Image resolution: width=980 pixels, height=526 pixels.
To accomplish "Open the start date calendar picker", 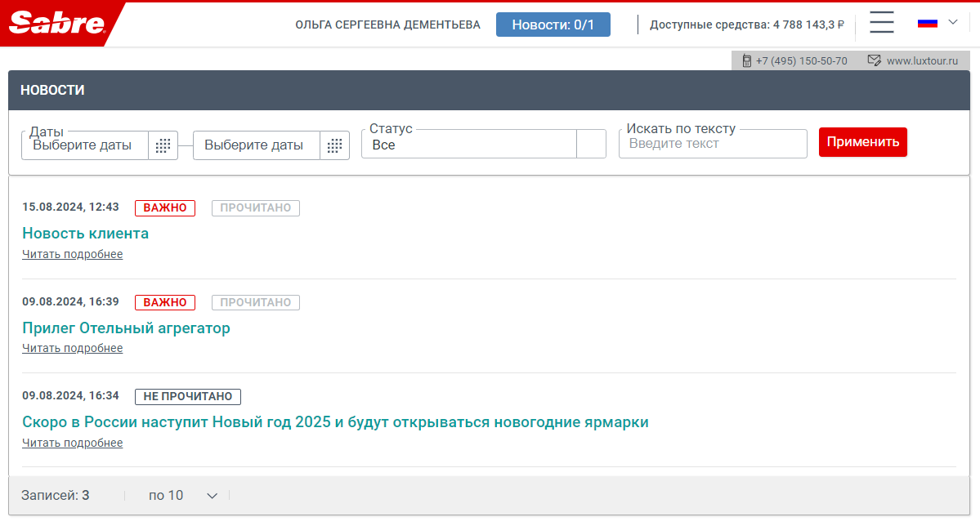I will (x=163, y=145).
